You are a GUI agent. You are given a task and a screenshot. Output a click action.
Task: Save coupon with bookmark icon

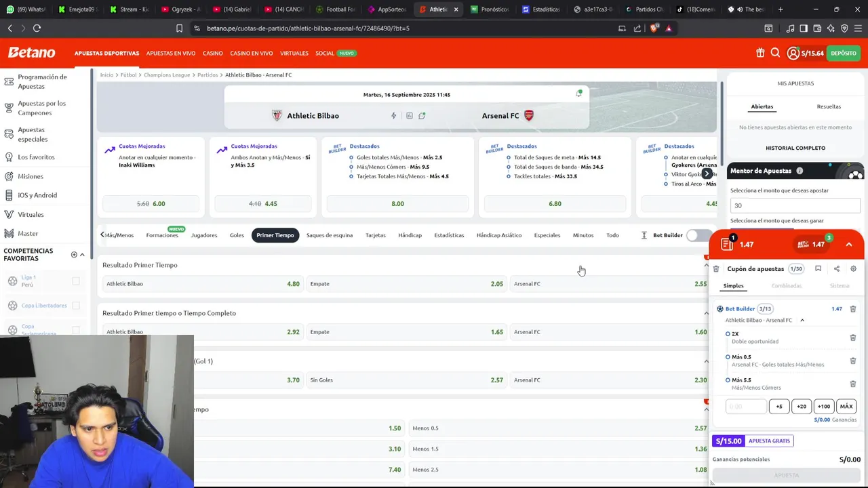(x=818, y=269)
